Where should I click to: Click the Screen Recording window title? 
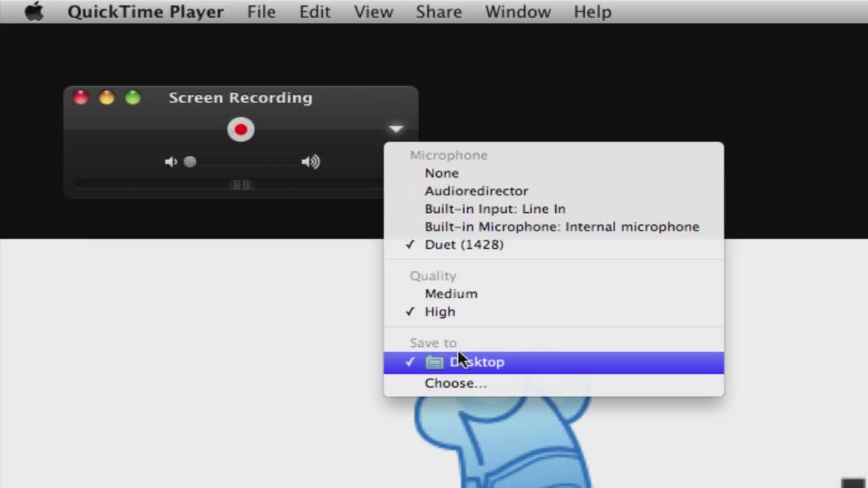241,98
